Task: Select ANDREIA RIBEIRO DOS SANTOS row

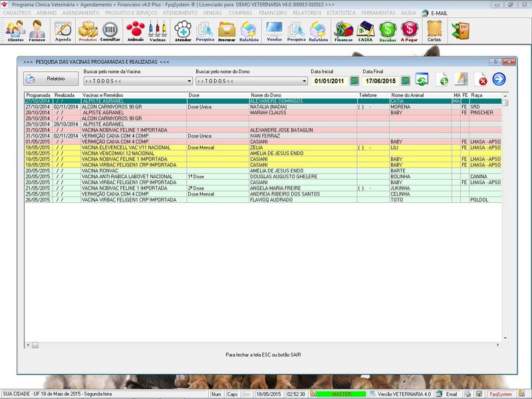Action: tap(263, 194)
